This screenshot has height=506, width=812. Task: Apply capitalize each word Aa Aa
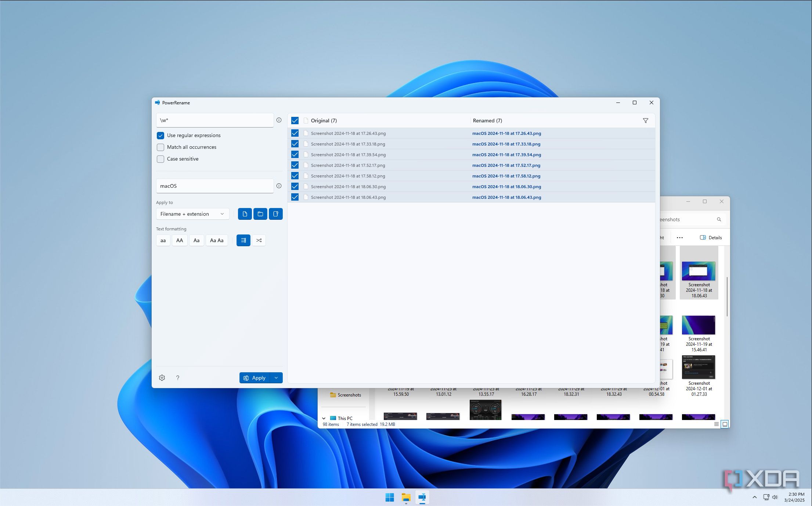(217, 240)
